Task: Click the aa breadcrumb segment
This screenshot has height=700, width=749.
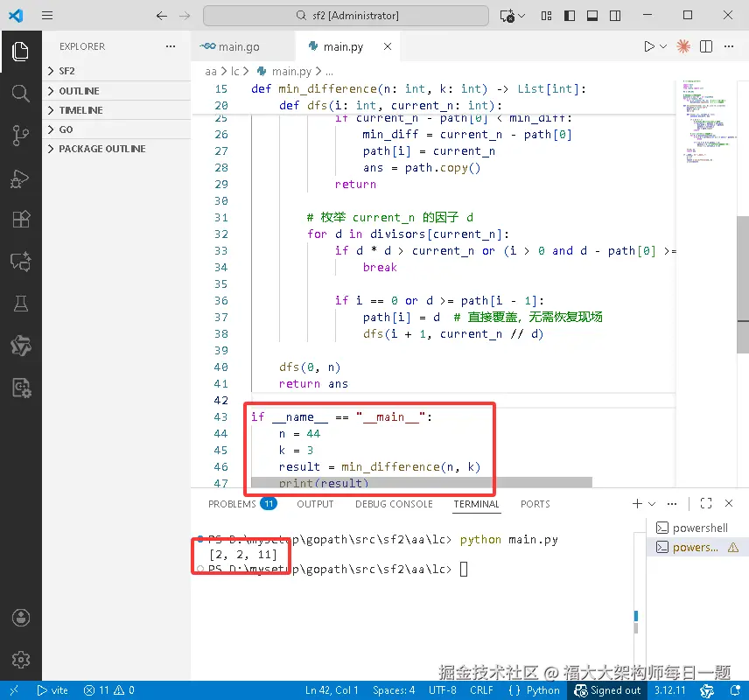Action: pos(211,72)
